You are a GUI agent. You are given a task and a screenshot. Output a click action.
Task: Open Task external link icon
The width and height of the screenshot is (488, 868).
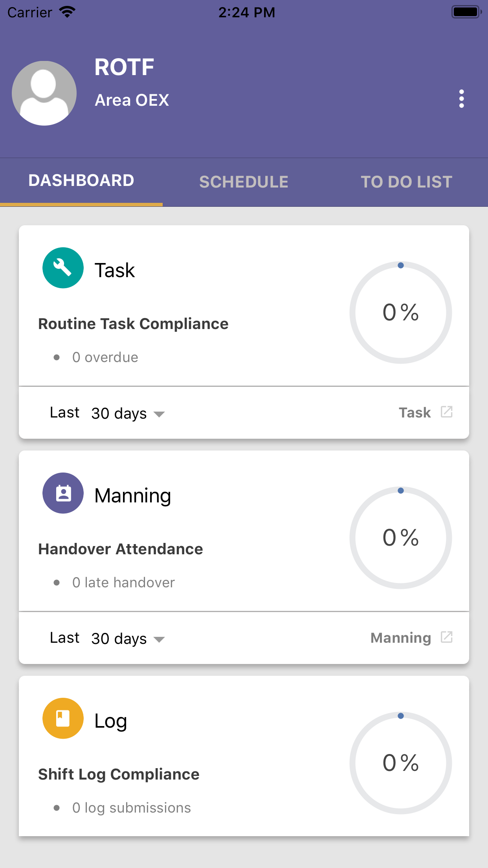point(447,412)
